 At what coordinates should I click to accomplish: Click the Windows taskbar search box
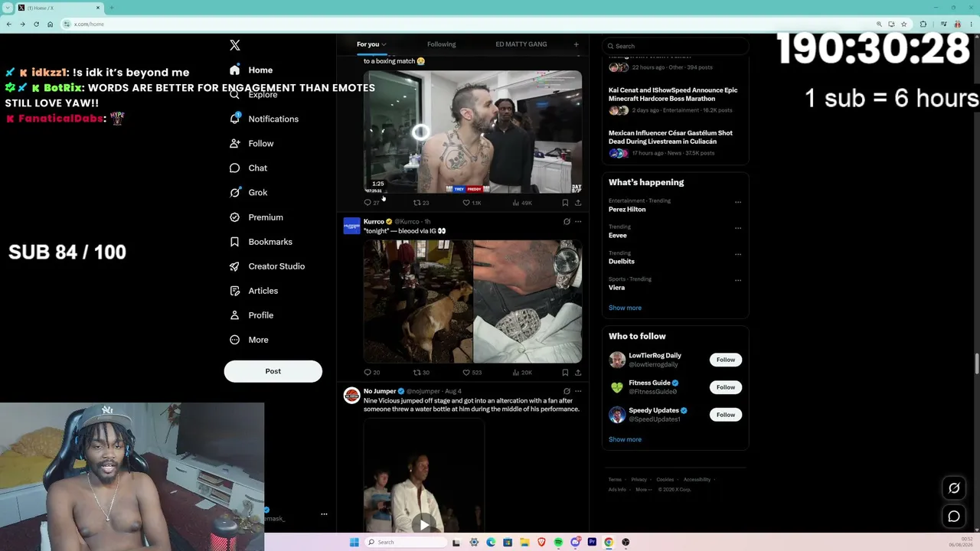(405, 542)
